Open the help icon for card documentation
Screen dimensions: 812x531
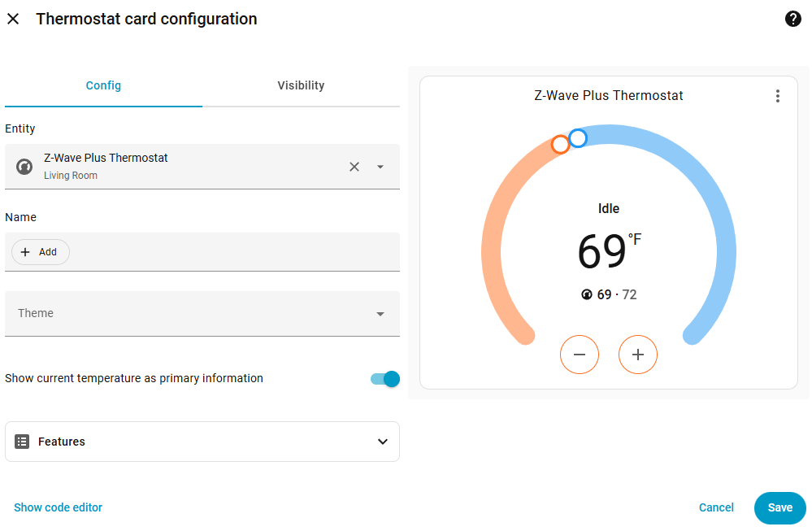click(792, 19)
